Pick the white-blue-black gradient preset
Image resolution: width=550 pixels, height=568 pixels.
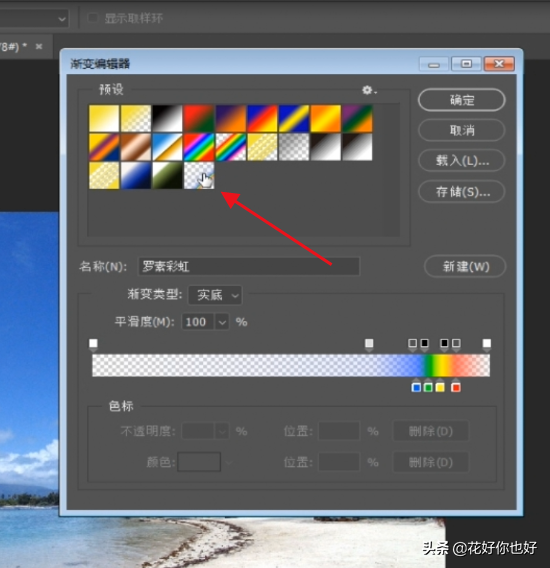tap(136, 175)
